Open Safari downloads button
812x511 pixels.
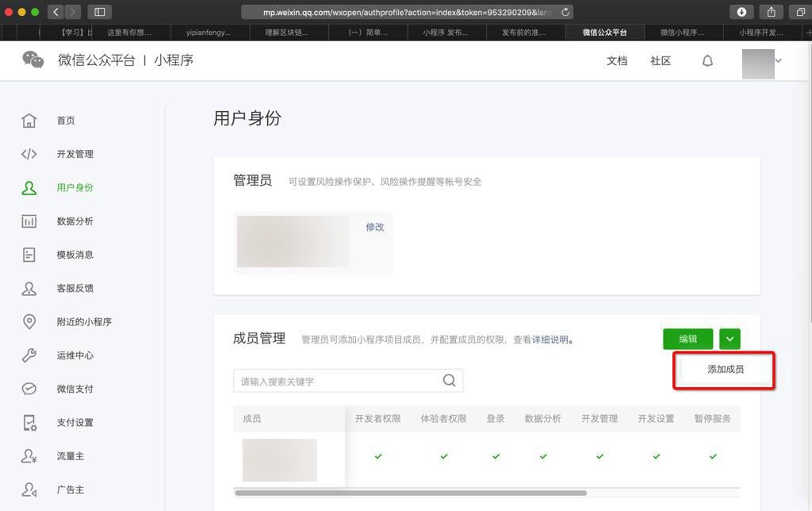[x=741, y=12]
